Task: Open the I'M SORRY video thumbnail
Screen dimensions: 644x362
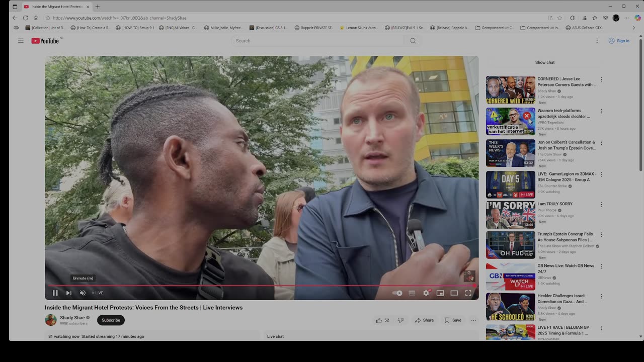Action: pyautogui.click(x=511, y=215)
